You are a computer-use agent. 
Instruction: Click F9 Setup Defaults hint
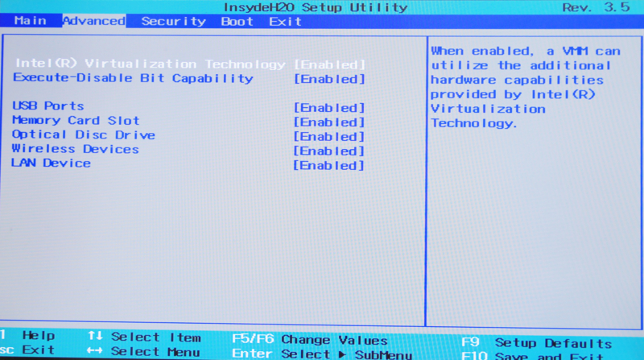(x=537, y=342)
